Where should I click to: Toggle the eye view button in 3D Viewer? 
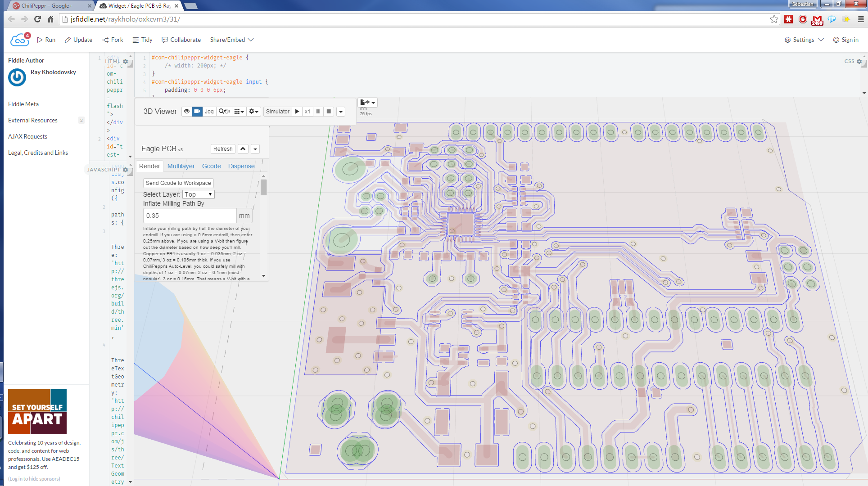tap(186, 111)
